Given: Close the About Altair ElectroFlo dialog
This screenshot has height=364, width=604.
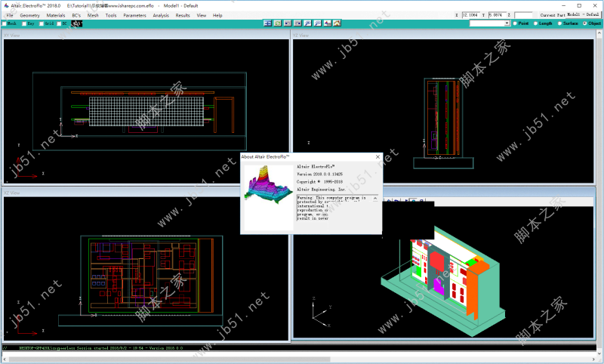Looking at the screenshot, I should coord(377,157).
